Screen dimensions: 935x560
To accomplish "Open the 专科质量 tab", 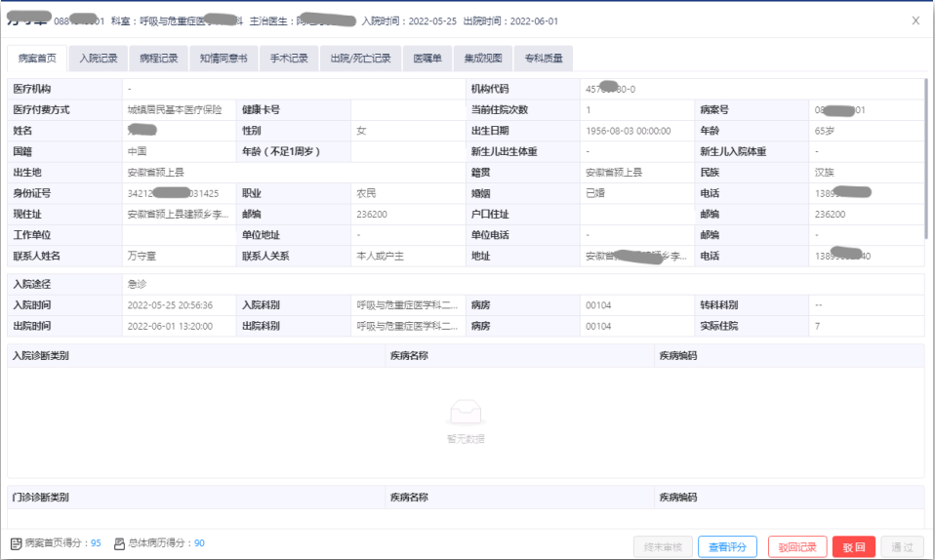I will 544,59.
